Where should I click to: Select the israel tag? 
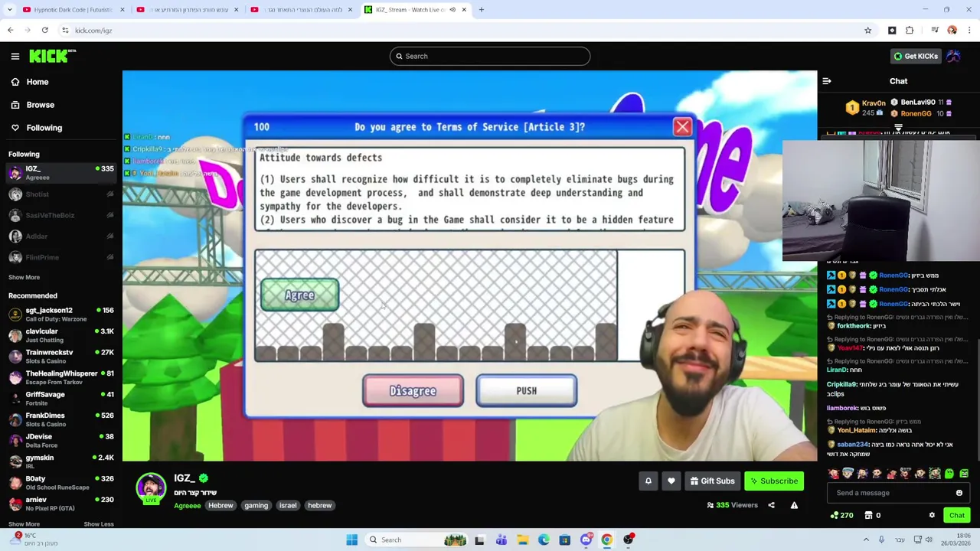[288, 505]
